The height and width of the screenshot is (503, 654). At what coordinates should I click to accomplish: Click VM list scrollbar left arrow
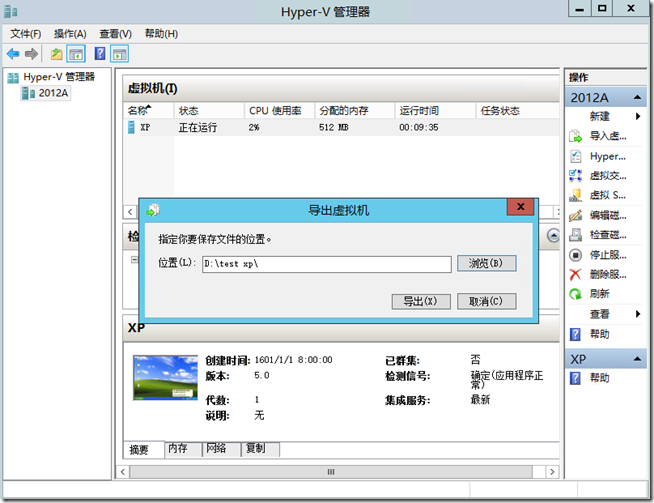[x=130, y=212]
